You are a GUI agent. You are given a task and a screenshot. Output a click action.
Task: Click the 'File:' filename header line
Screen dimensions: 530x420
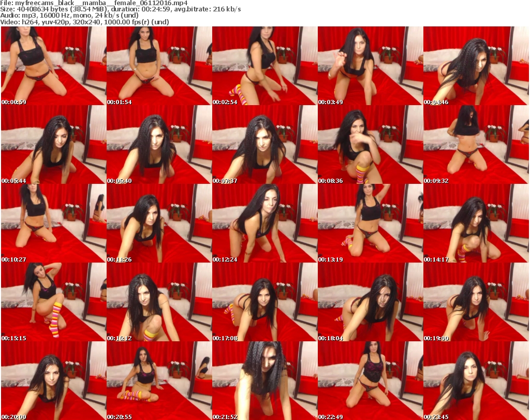(94, 3)
